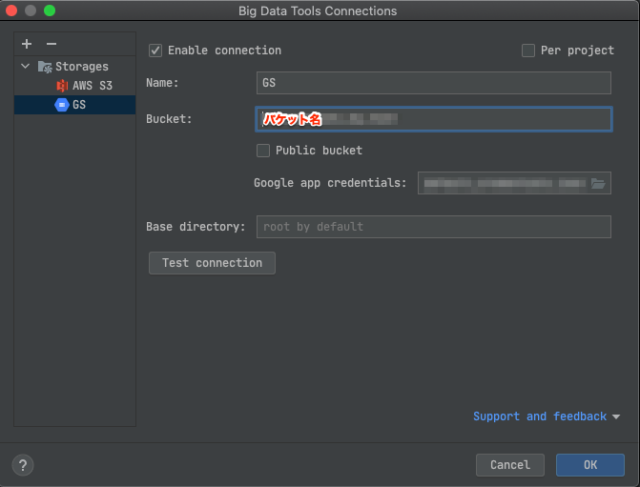Browse credentials file via folder icon

point(598,183)
